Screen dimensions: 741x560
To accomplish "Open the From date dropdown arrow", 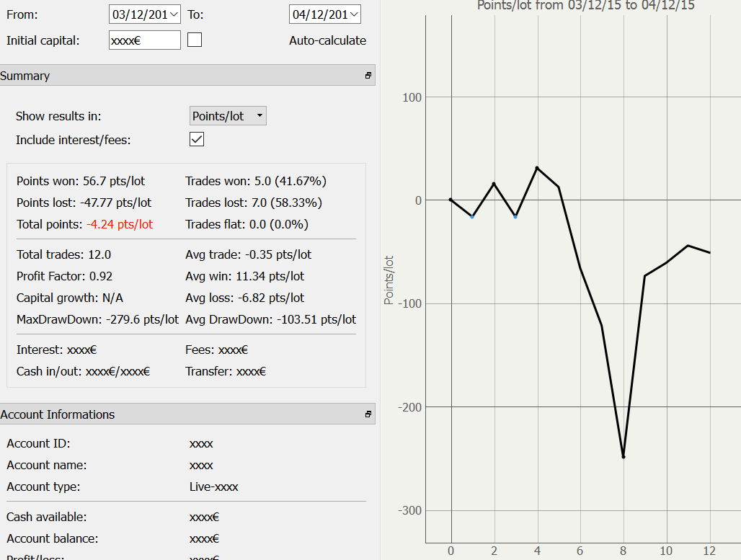I will click(x=173, y=14).
